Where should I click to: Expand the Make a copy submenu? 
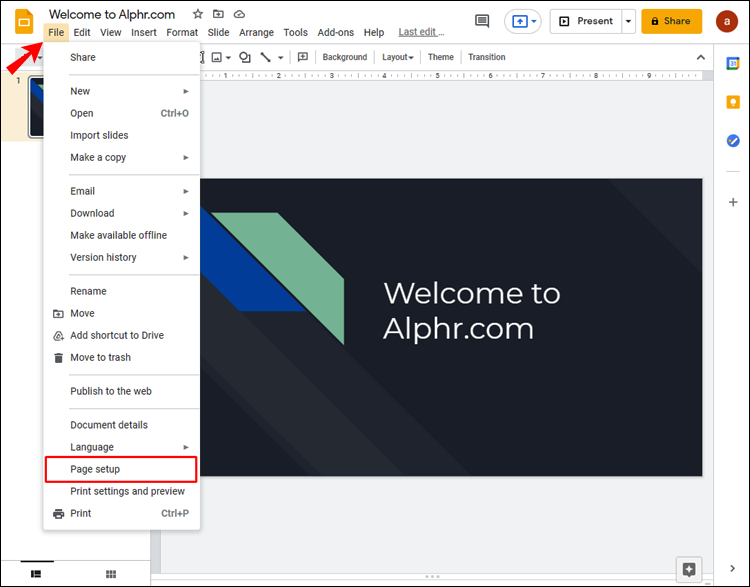(x=186, y=157)
